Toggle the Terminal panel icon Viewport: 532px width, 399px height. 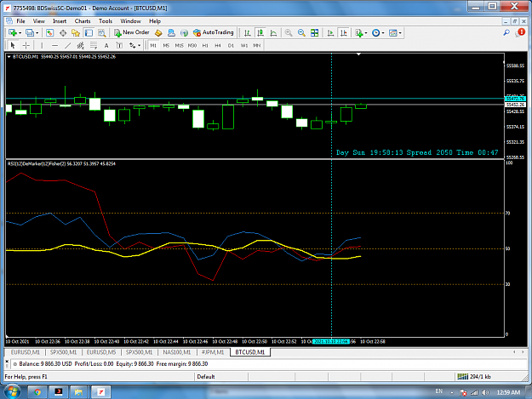89,33
